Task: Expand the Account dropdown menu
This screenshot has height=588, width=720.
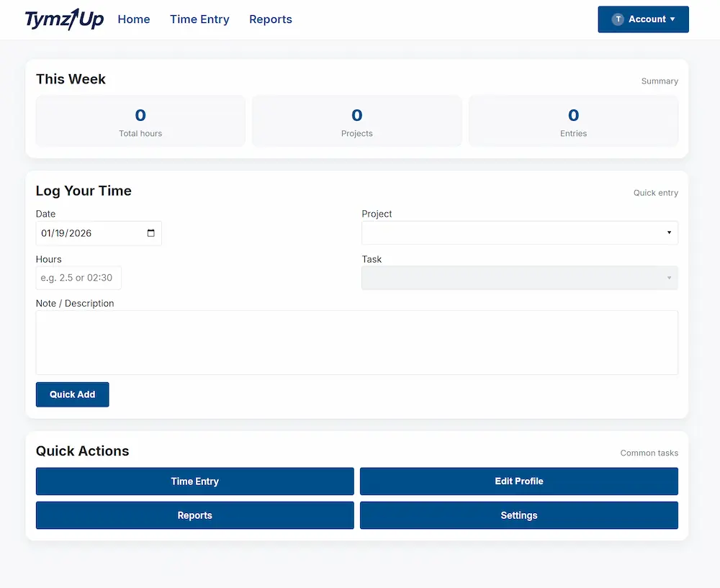Action: coord(643,19)
